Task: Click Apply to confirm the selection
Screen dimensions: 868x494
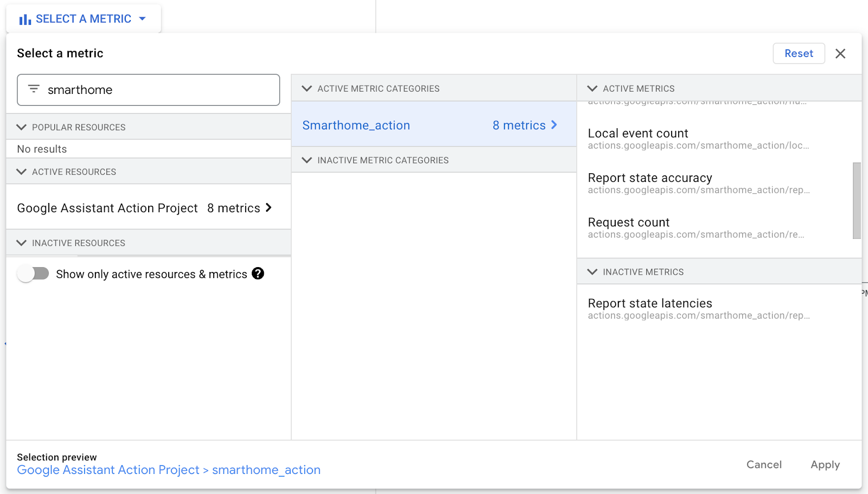Action: coord(825,465)
